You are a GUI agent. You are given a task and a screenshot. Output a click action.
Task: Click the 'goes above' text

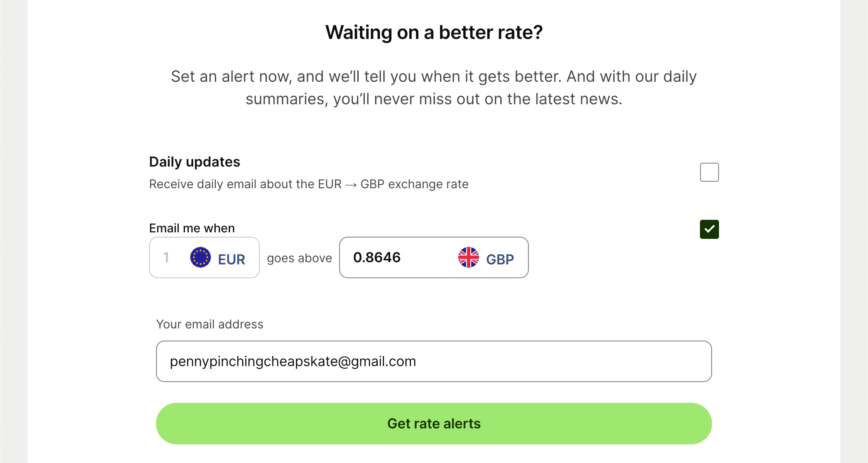tap(299, 258)
